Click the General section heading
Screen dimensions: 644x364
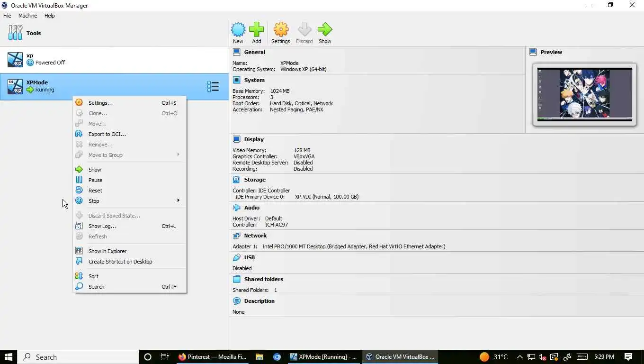click(x=255, y=52)
